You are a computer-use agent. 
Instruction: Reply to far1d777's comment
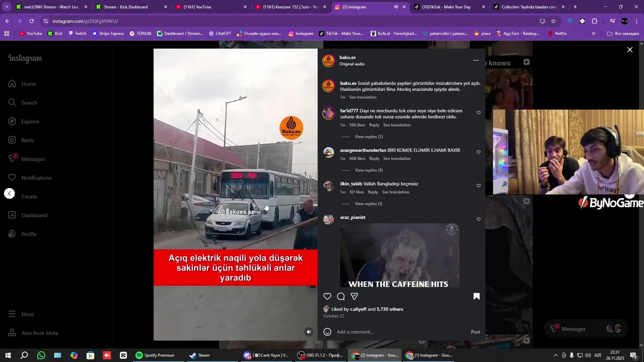[374, 125]
